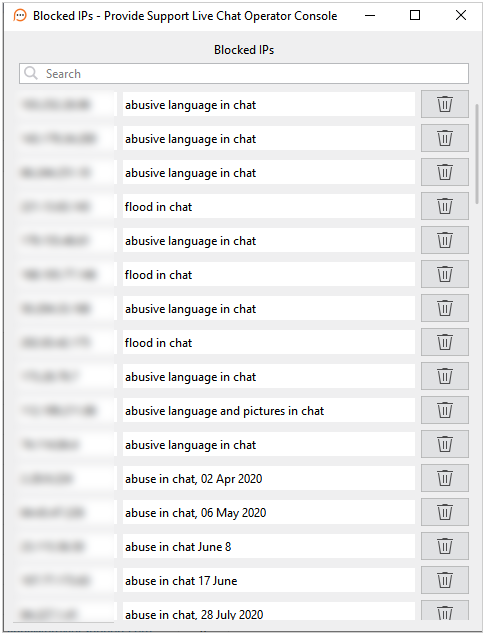Remove the 'abuse in chat, 02 Apr 2020' entry
Screen dimensions: 485x635
(445, 478)
